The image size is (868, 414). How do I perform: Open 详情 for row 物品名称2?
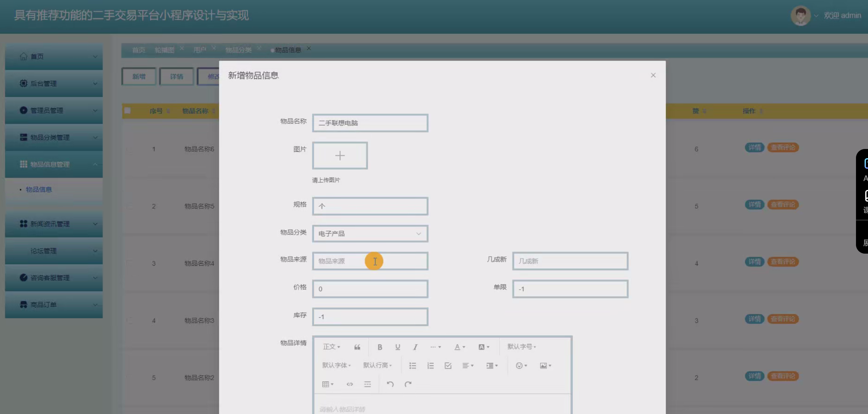[755, 376]
